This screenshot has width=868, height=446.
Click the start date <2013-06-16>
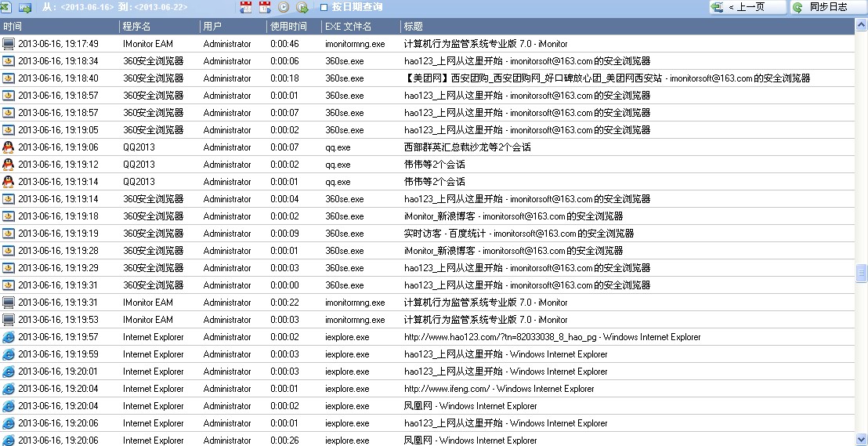pos(86,7)
